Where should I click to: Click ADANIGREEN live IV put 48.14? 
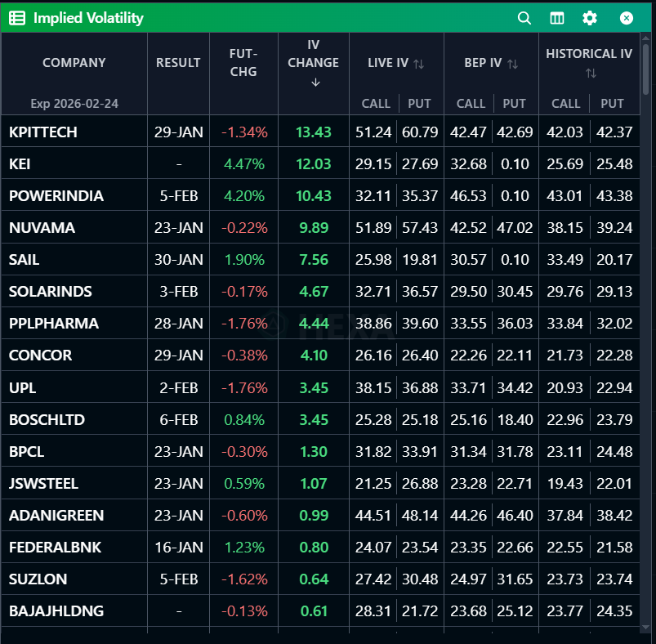pyautogui.click(x=420, y=516)
